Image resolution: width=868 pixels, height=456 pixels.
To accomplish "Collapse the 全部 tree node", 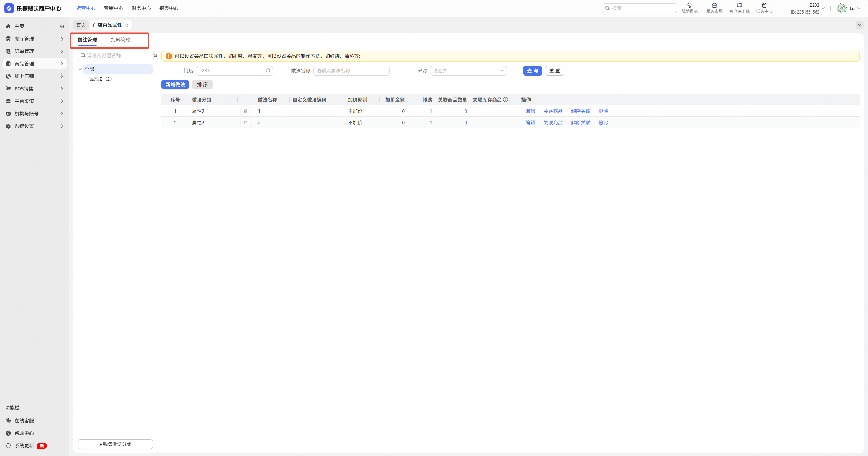I will coord(80,69).
